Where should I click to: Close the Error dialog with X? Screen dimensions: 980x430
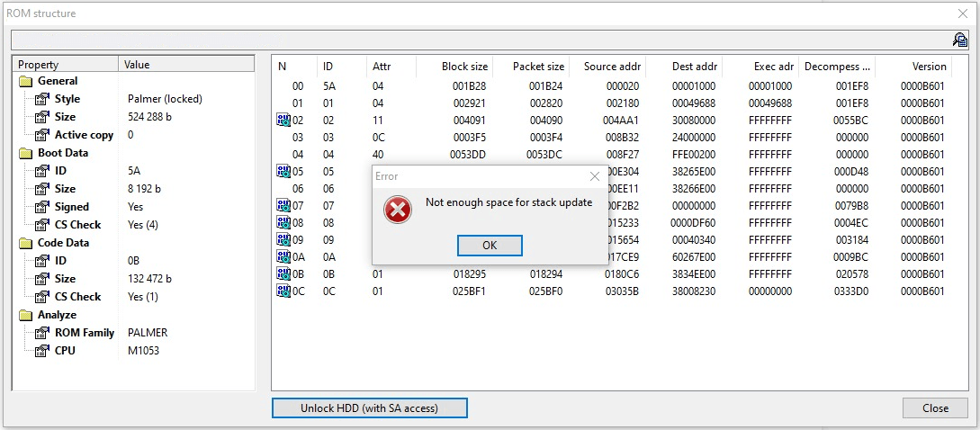click(594, 176)
